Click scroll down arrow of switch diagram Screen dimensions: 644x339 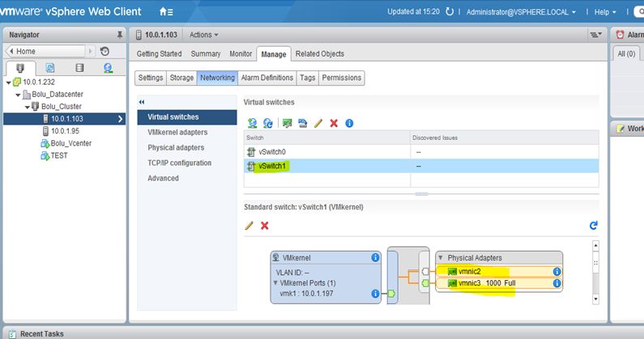coord(595,299)
